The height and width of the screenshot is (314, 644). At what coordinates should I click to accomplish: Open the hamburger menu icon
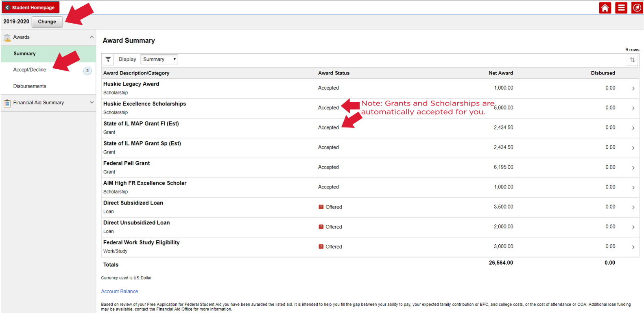[x=621, y=8]
